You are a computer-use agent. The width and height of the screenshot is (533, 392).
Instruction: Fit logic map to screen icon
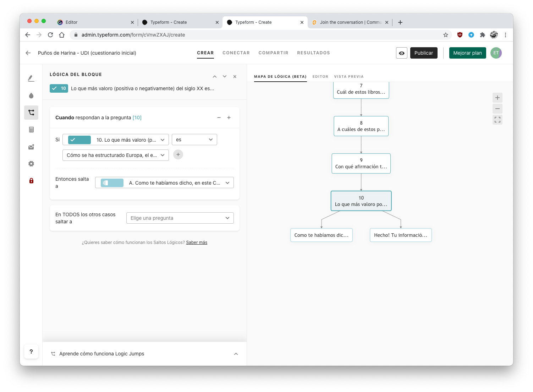pos(498,120)
